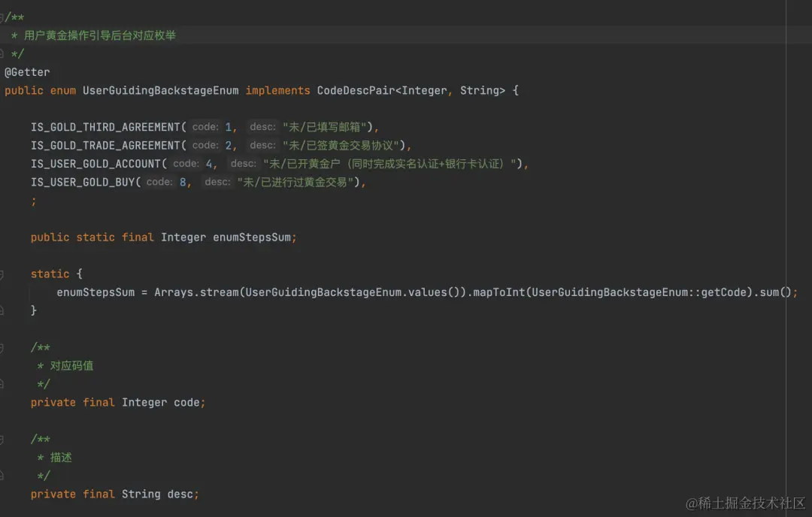Click code value 4 of IS_USER_GOLD_ACCOUNT
Image resolution: width=812 pixels, height=517 pixels.
coord(209,164)
